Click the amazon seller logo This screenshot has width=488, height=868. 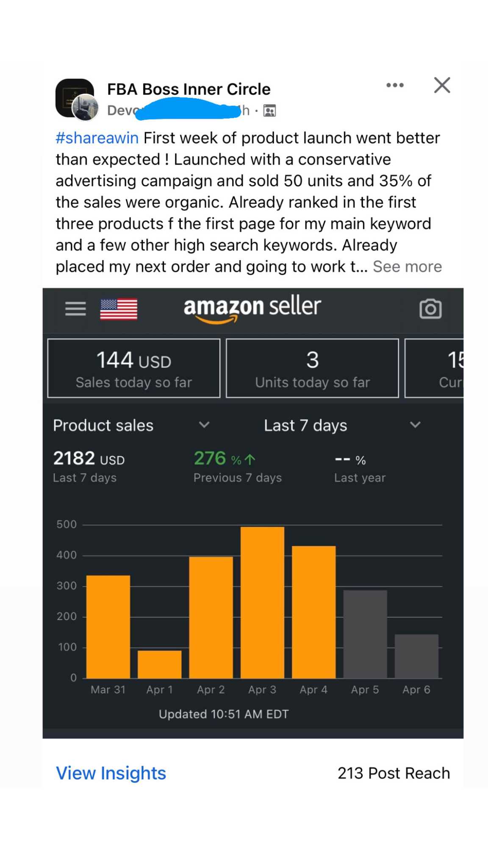pos(252,308)
